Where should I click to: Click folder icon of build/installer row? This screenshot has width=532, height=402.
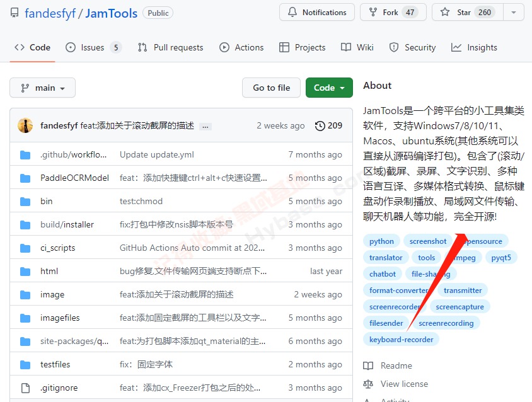(25, 225)
